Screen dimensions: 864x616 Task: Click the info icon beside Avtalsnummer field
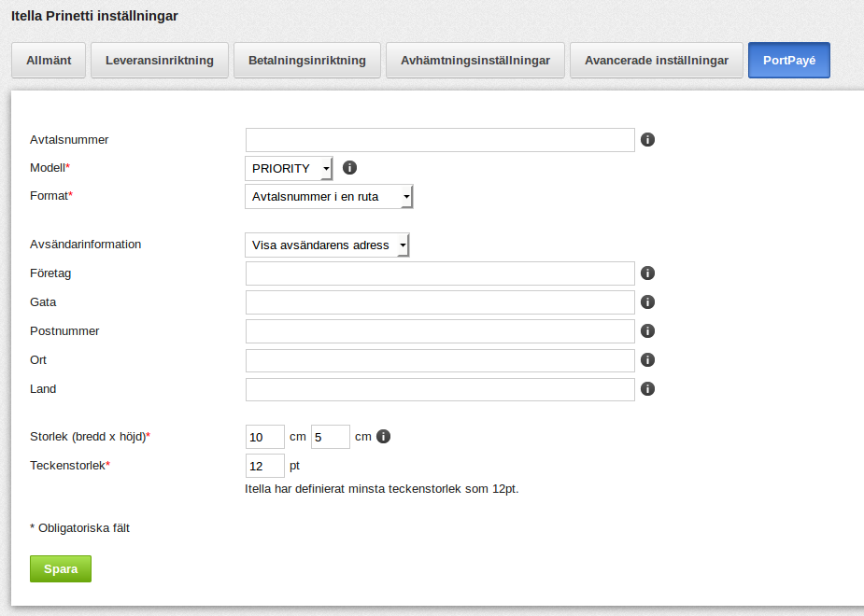click(647, 140)
